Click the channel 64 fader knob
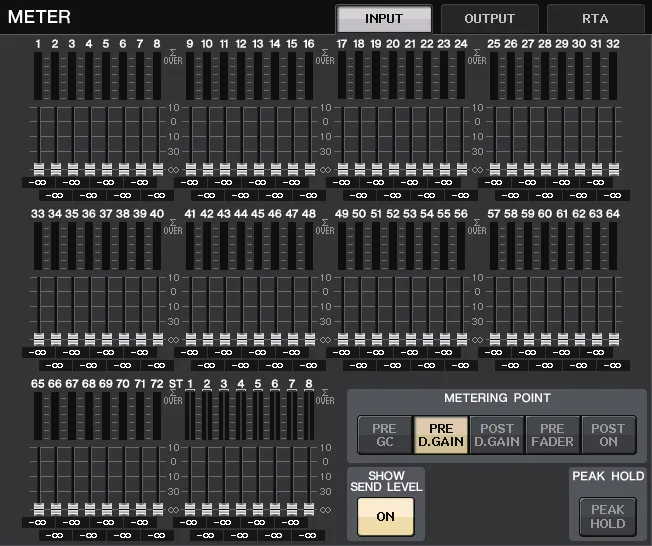Image resolution: width=652 pixels, height=546 pixels. (x=614, y=340)
